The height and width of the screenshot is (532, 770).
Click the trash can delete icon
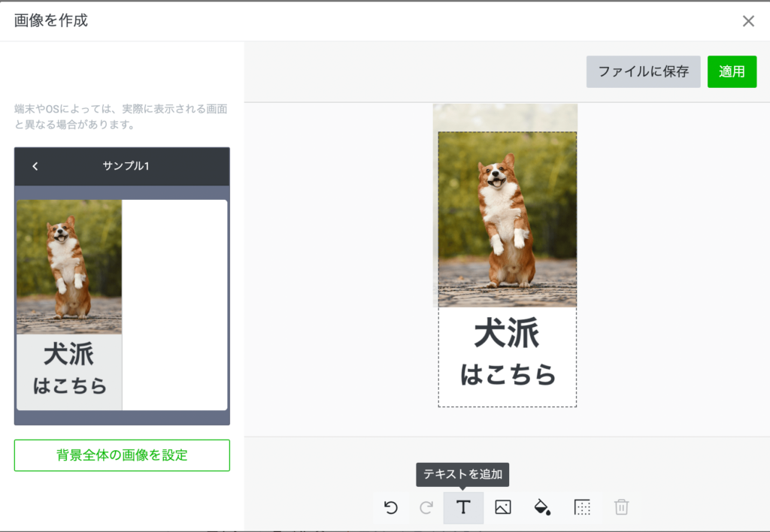621,508
